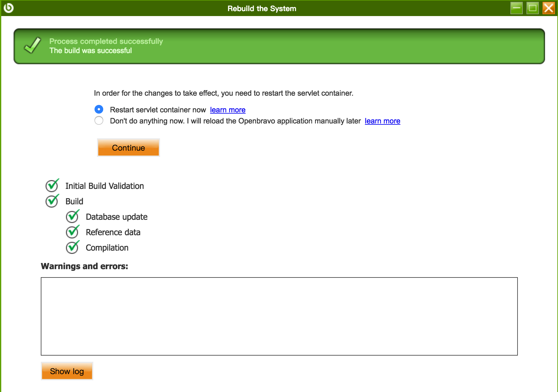
Task: Click inside the Warnings and errors box
Action: (279, 316)
